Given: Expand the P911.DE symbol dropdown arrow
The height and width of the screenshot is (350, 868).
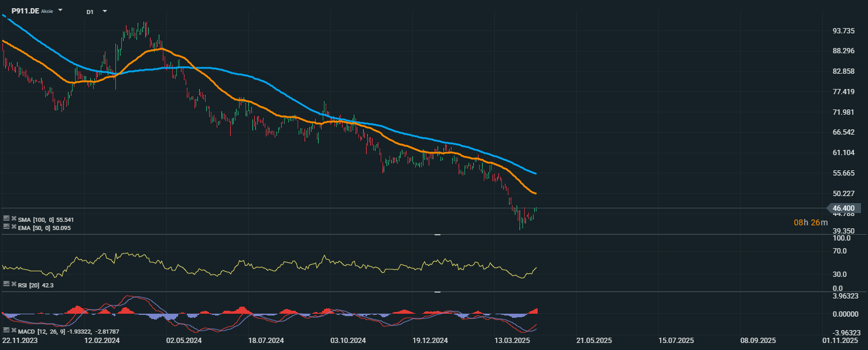Looking at the screenshot, I should tap(60, 11).
